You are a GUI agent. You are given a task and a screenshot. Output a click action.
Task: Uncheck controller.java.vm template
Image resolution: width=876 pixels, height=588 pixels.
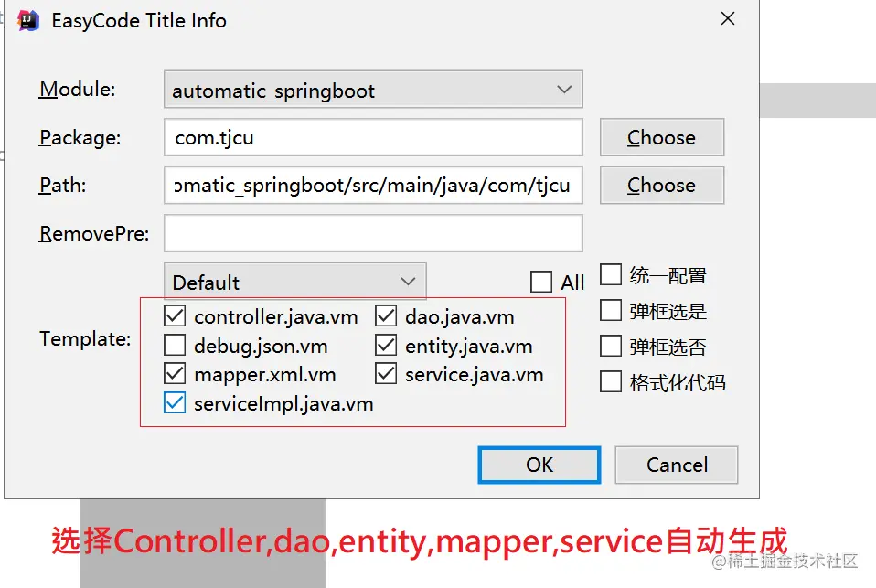point(175,316)
